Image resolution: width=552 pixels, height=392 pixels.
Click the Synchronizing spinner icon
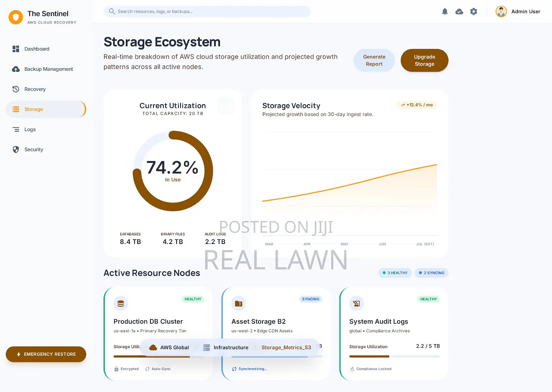[x=234, y=369]
